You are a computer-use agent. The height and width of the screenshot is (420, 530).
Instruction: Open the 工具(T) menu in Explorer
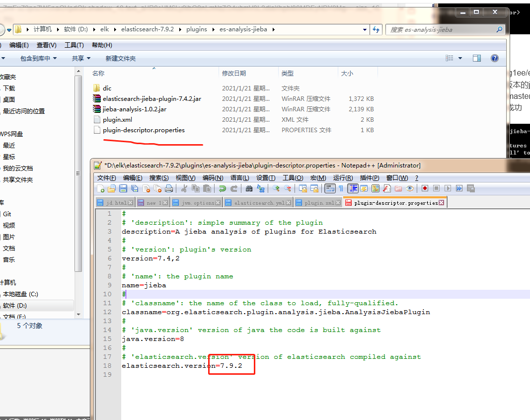point(74,45)
